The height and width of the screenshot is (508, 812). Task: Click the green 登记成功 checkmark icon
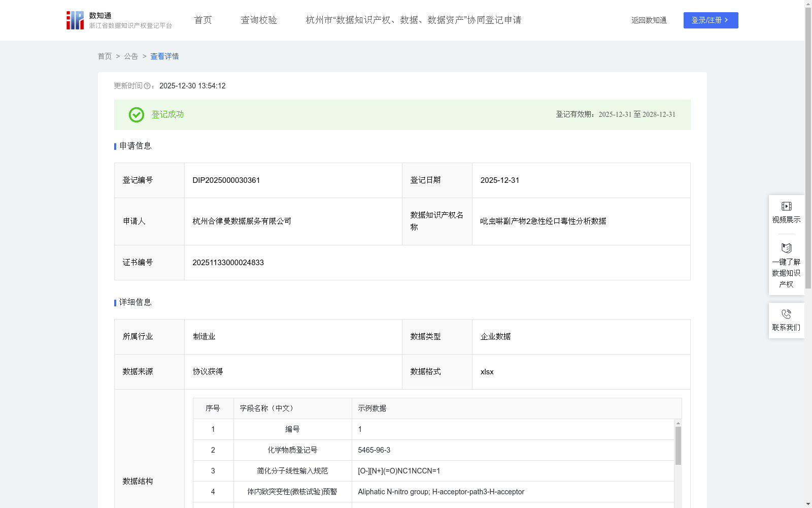pos(137,115)
